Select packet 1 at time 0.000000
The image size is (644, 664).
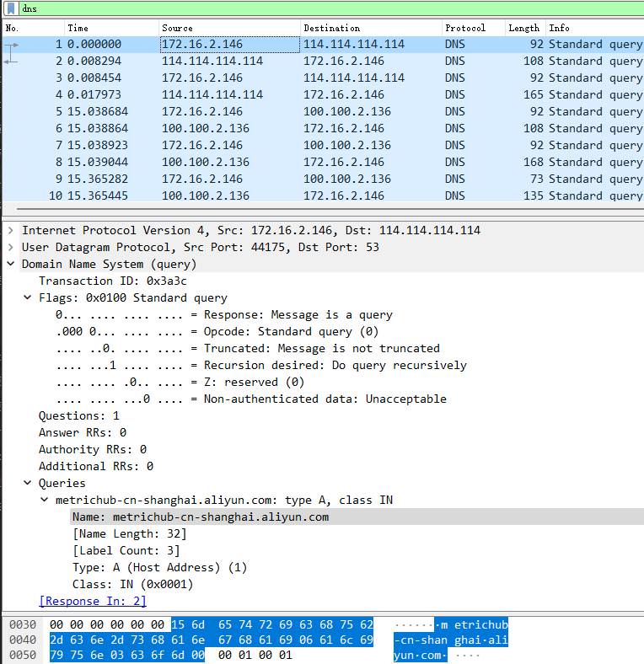click(x=323, y=45)
